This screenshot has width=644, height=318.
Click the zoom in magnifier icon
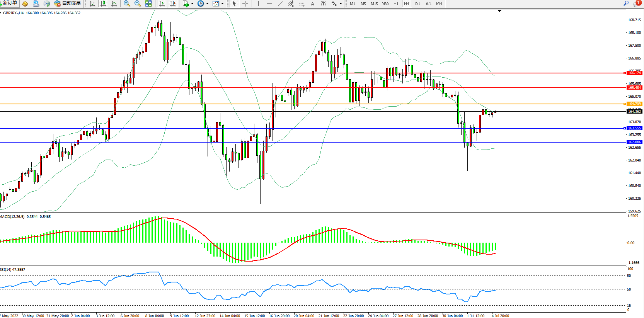126,3
